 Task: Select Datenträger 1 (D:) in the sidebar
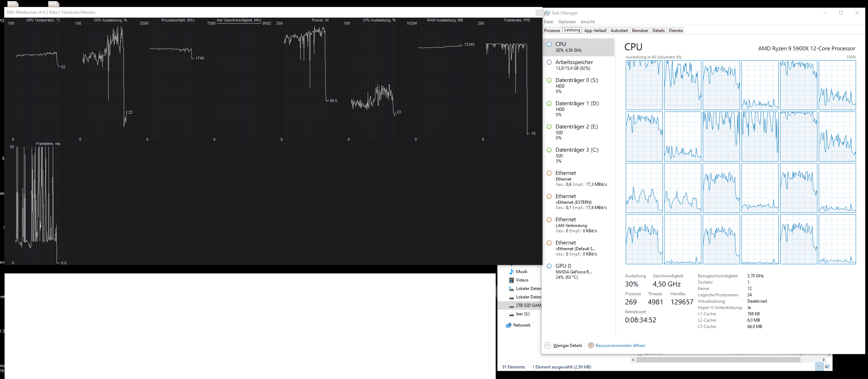579,109
